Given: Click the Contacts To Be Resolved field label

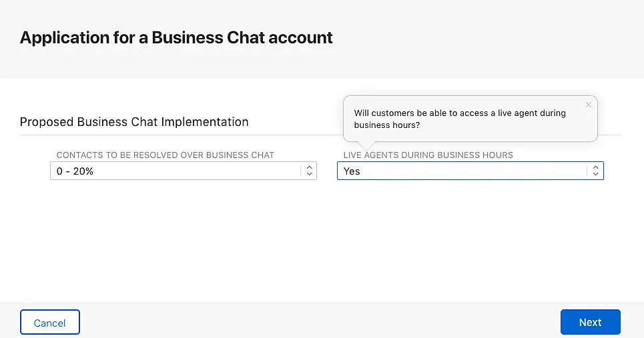Looking at the screenshot, I should [x=165, y=155].
